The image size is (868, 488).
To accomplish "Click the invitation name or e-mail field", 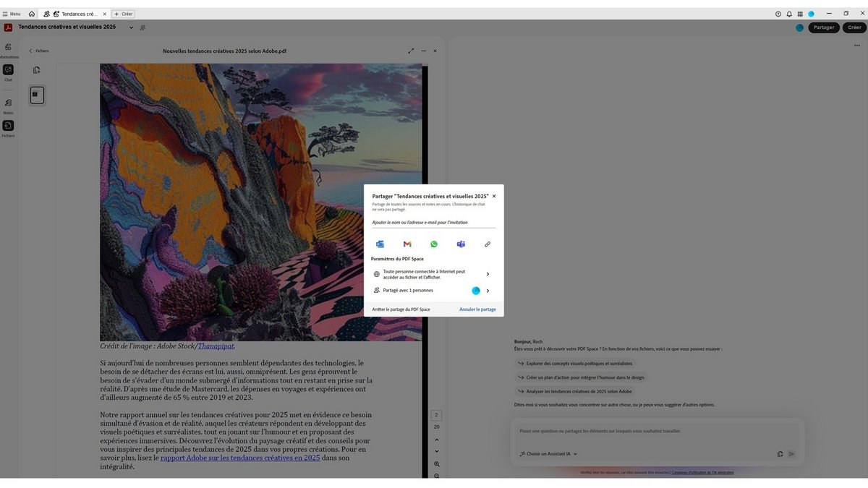I will (433, 223).
